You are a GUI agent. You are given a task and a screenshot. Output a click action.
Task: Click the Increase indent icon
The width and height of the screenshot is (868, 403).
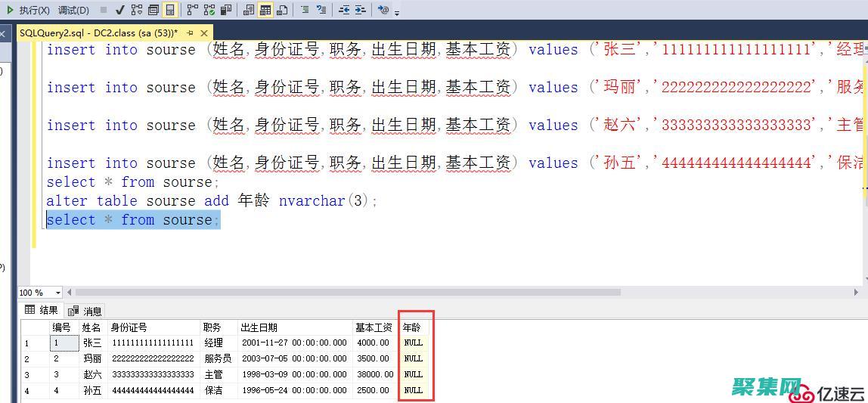(x=360, y=10)
